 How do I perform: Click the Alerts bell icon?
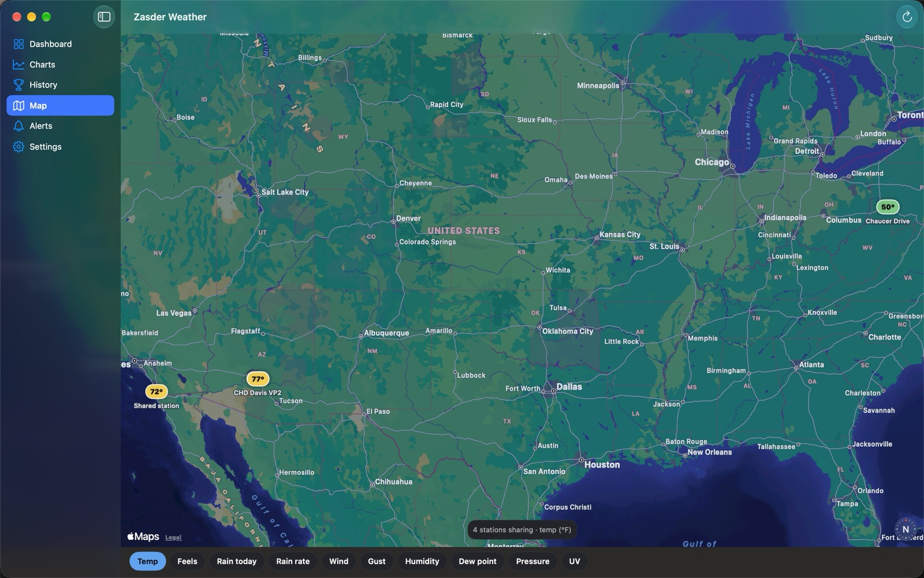click(18, 126)
